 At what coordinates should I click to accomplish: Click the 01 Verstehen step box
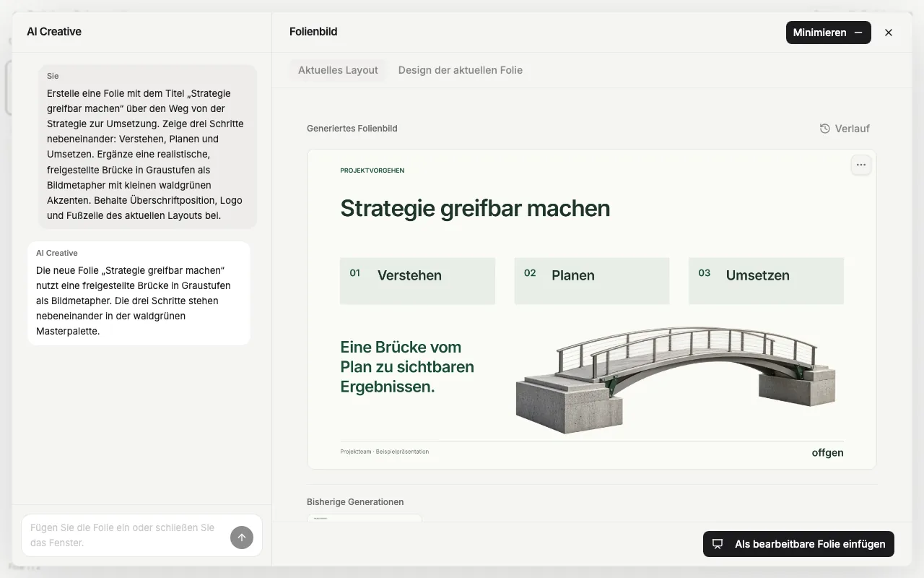click(x=417, y=280)
